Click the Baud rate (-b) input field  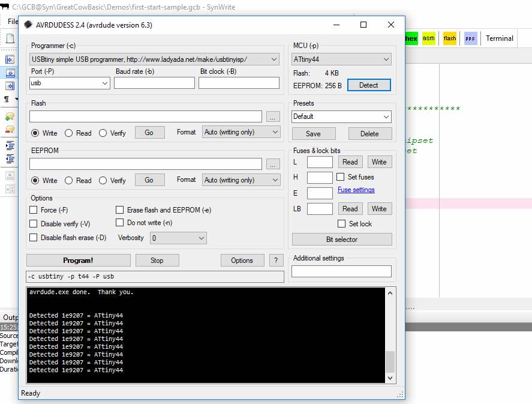[x=154, y=83]
